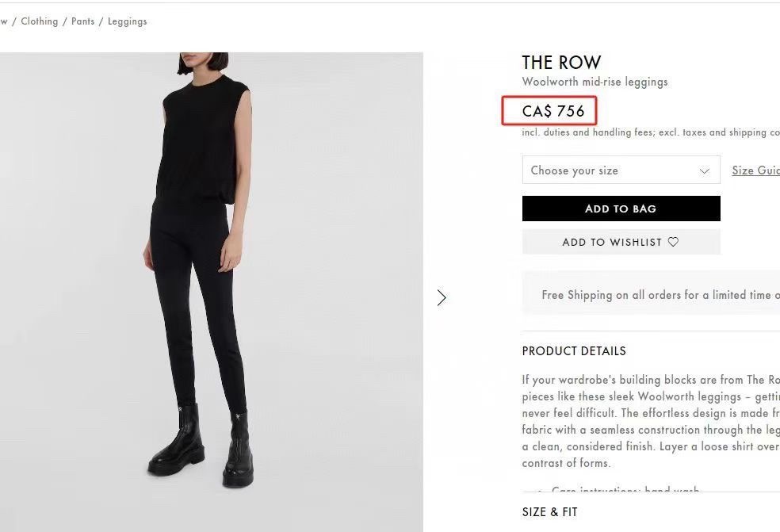Open the Pants breadcrumb category
This screenshot has width=780, height=532.
coord(82,21)
